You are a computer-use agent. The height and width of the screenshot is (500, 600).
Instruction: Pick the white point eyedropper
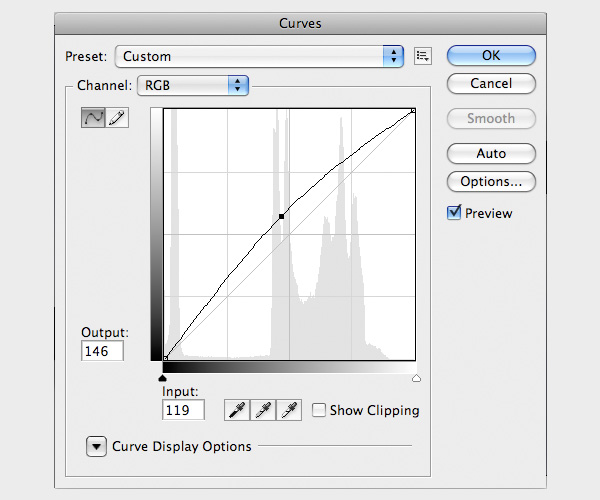coord(289,409)
